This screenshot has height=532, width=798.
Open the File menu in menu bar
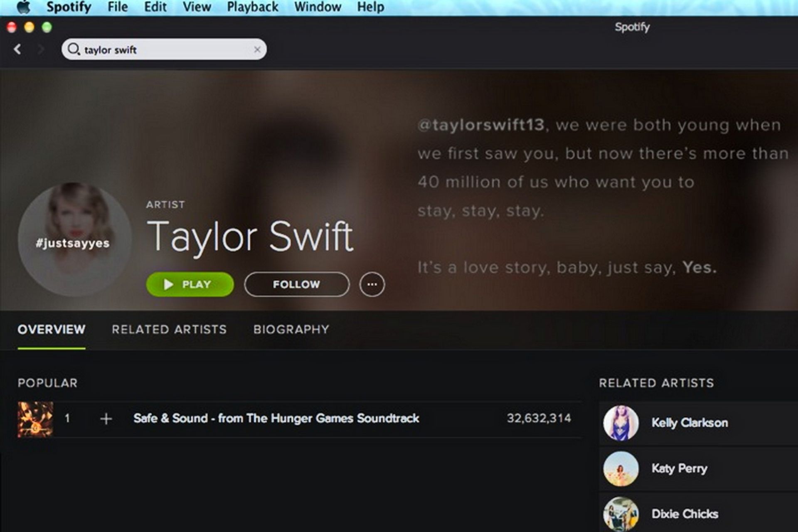118,7
